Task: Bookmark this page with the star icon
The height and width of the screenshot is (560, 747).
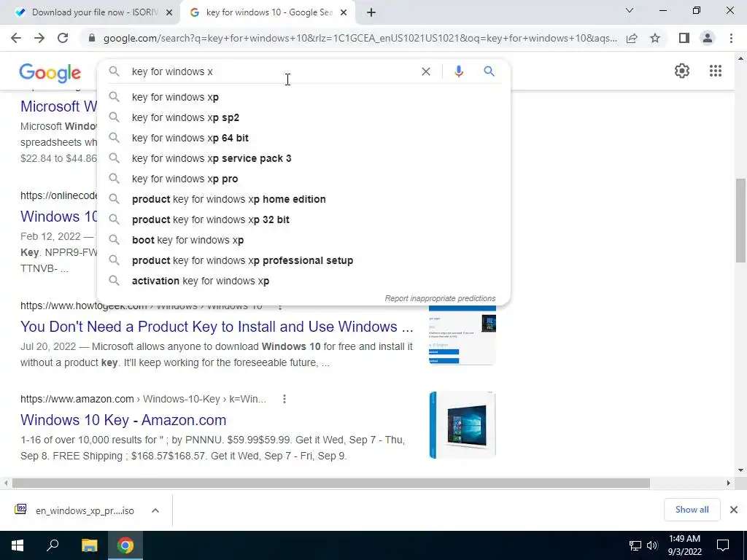Action: [655, 38]
